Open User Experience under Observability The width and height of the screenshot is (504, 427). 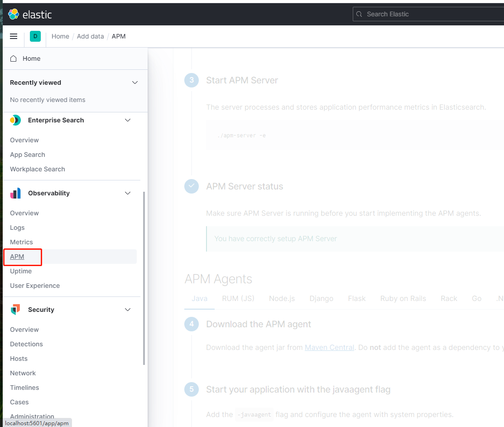[35, 286]
